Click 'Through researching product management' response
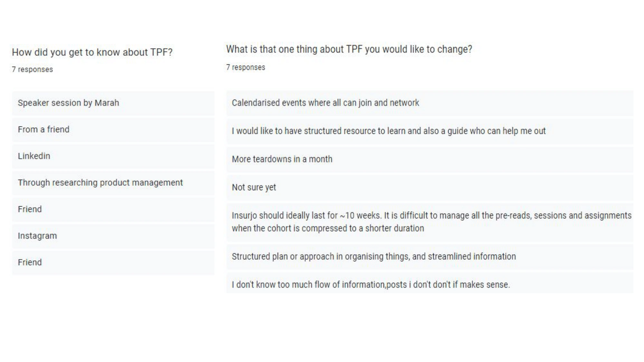The image size is (644, 362). pos(113,183)
